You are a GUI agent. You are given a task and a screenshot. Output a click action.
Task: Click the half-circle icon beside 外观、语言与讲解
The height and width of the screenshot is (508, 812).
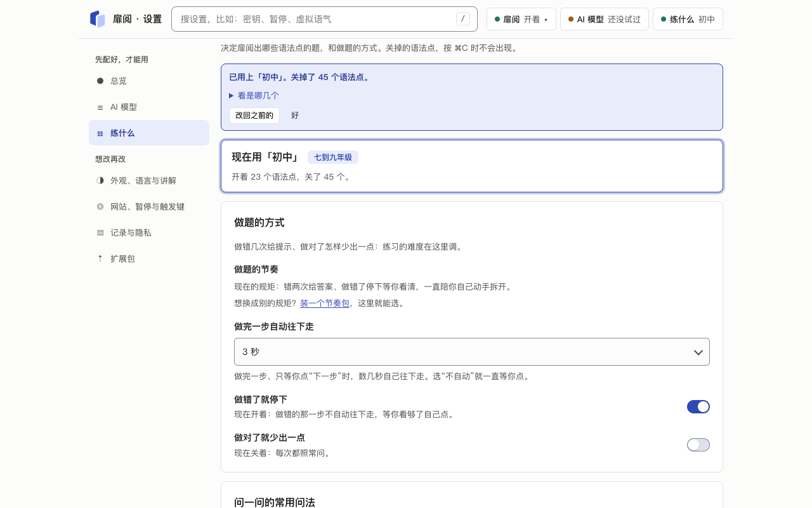100,180
